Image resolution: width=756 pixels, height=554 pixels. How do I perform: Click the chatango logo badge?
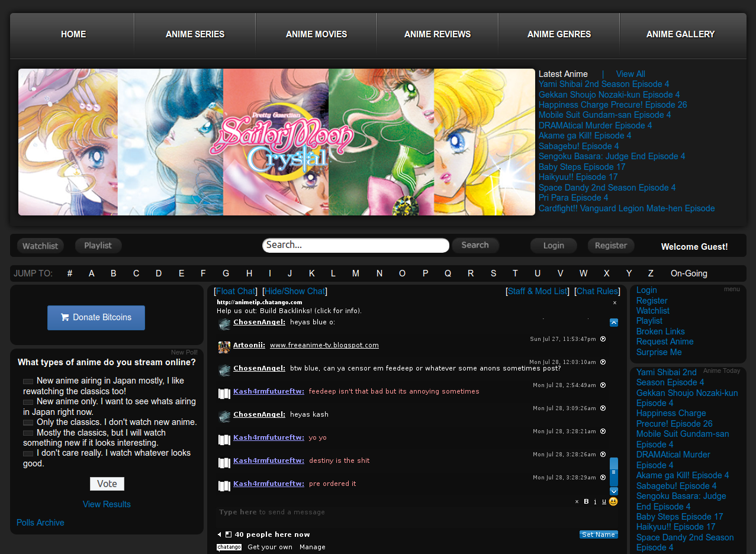(x=229, y=547)
